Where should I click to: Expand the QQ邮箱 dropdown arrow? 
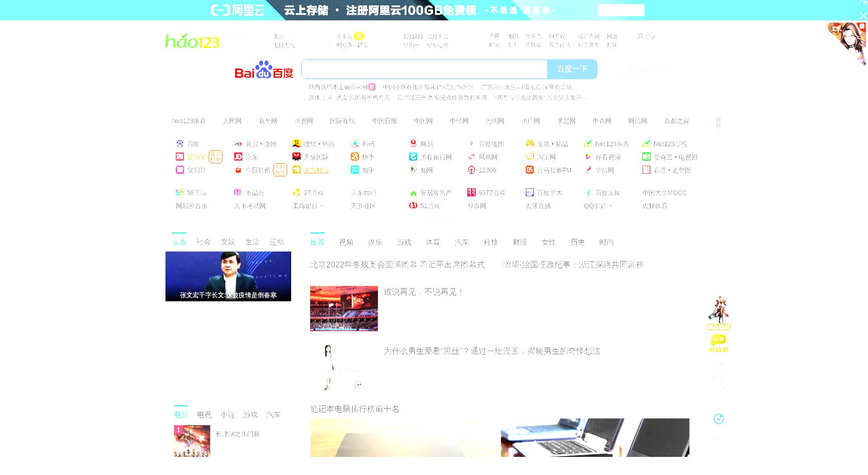click(610, 206)
